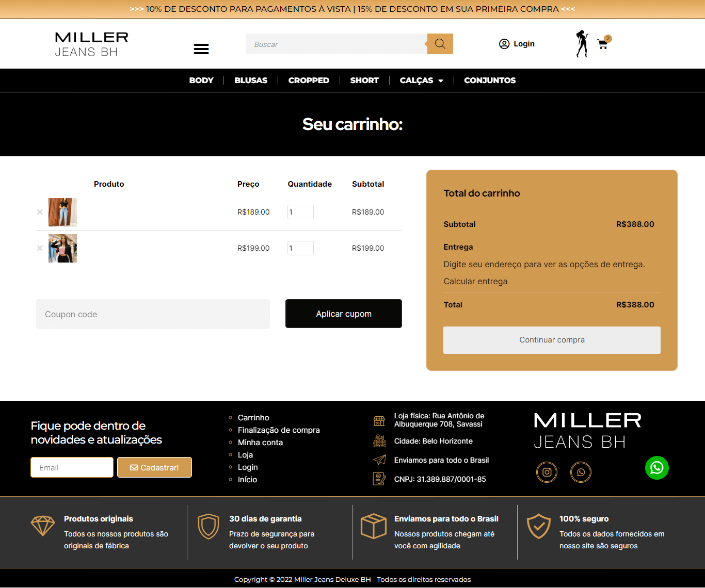This screenshot has height=588, width=705.
Task: Open the Login footer link
Action: click(x=248, y=467)
